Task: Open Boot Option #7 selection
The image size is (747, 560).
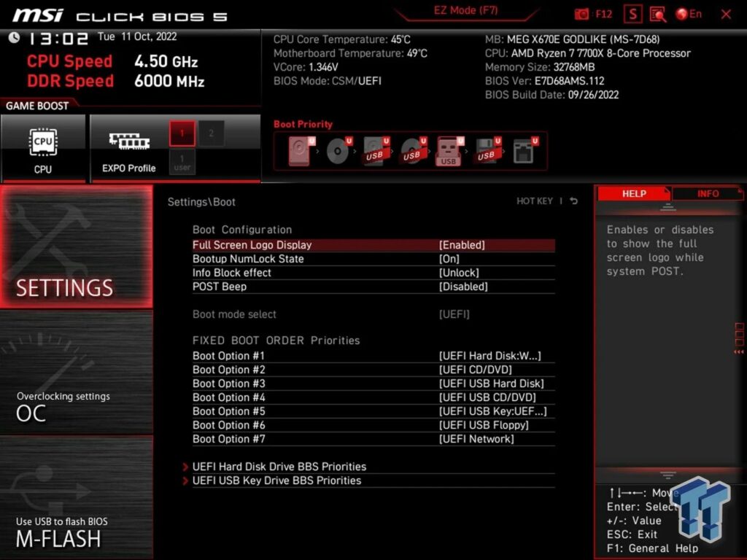Action: (x=373, y=438)
